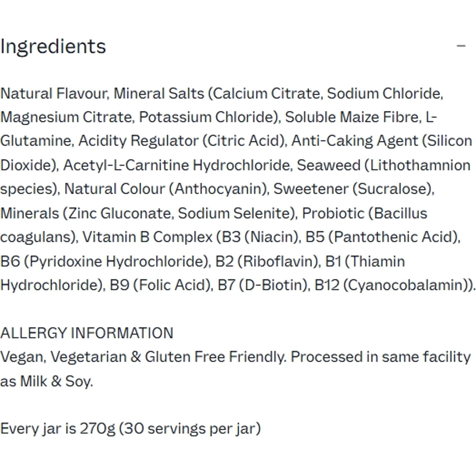This screenshot has width=476, height=476.
Task: Click the 'Mineral Salts' text
Action: click(x=159, y=94)
